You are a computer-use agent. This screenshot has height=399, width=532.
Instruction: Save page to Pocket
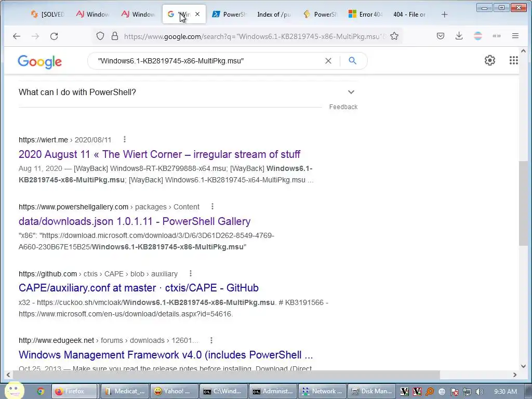pyautogui.click(x=441, y=36)
